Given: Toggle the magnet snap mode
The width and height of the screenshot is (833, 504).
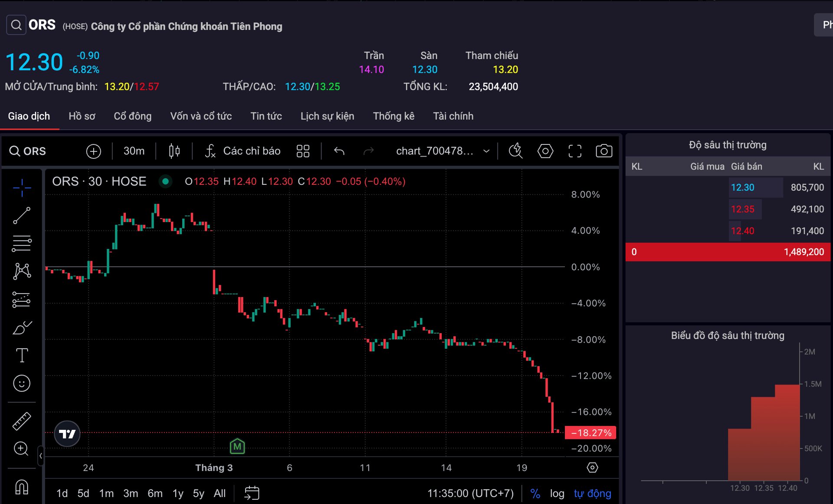Looking at the screenshot, I should tap(21, 487).
